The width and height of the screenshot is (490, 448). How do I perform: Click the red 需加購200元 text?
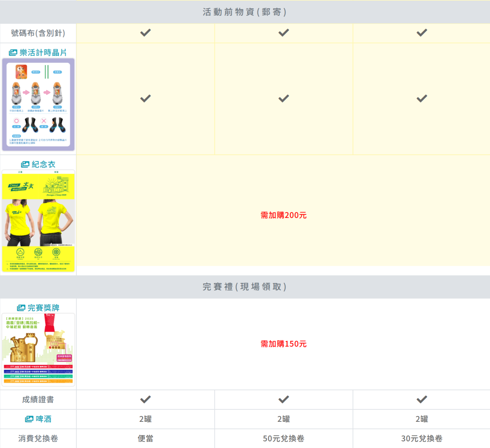point(284,215)
